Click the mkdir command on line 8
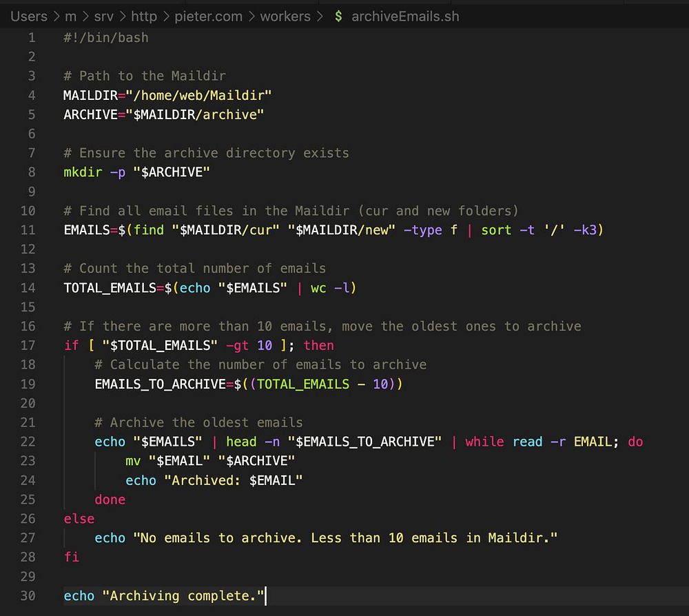Image resolution: width=689 pixels, height=616 pixels. pyautogui.click(x=83, y=172)
